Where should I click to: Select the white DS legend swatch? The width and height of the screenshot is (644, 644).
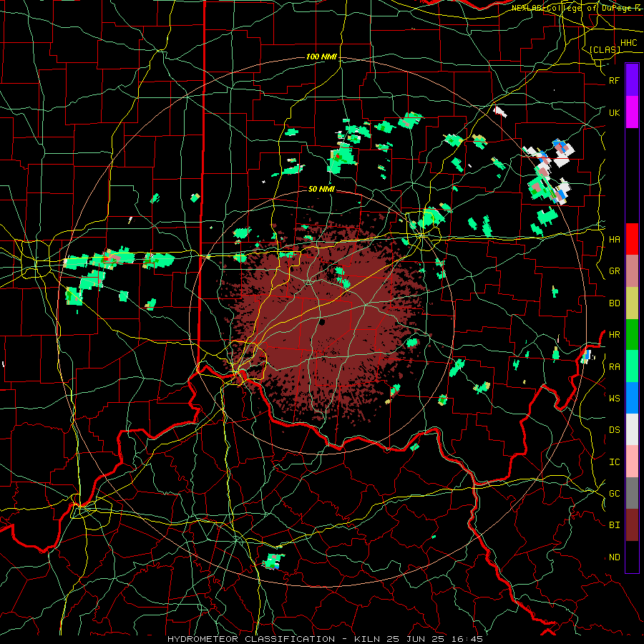click(x=632, y=429)
